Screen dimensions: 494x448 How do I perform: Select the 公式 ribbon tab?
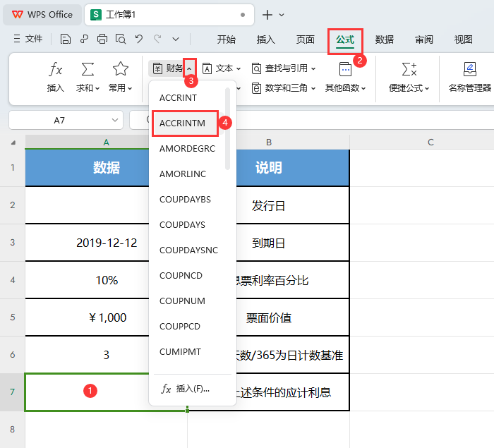tap(345, 40)
